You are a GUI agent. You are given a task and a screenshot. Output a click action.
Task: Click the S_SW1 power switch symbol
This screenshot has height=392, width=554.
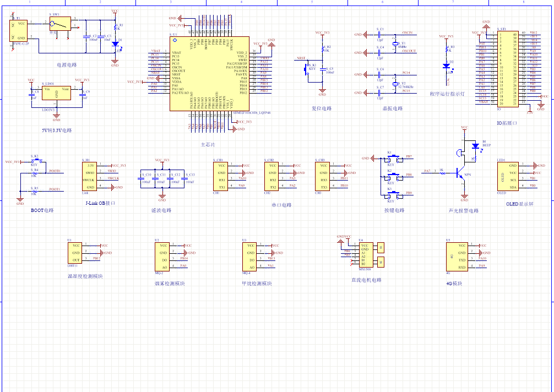pos(58,25)
